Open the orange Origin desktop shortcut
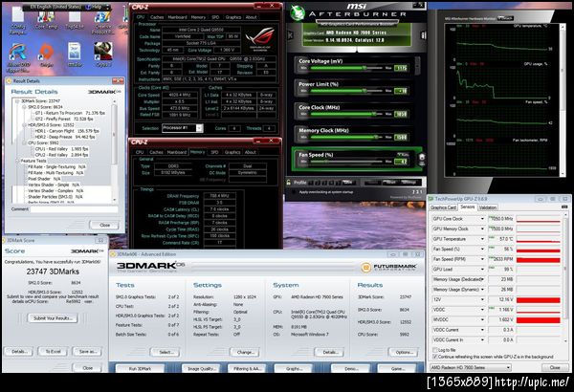 click(46, 54)
